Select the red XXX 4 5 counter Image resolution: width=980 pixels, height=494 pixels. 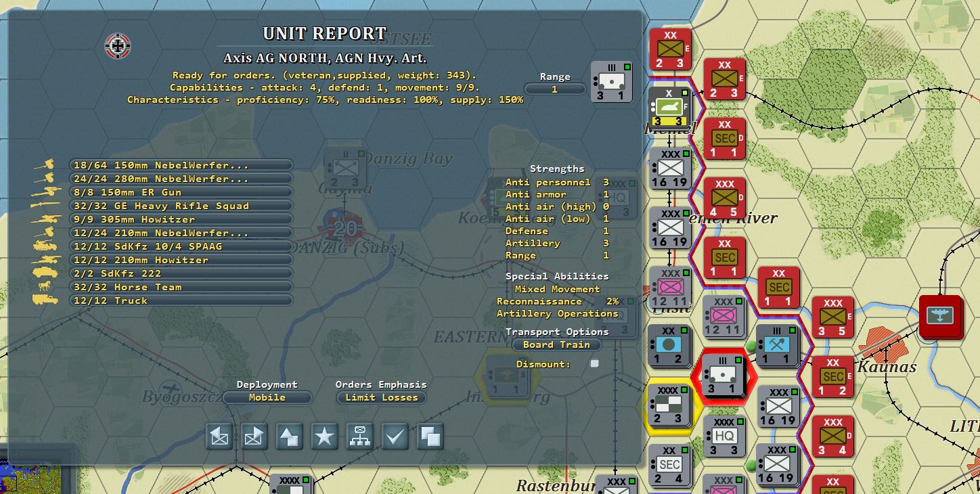pyautogui.click(x=724, y=198)
